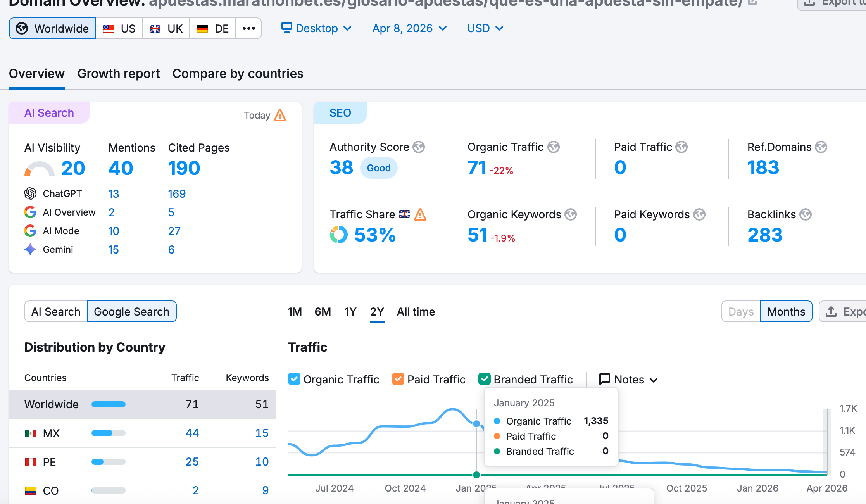866x504 pixels.
Task: Click the MX traffic bar in country list
Action: (108, 433)
